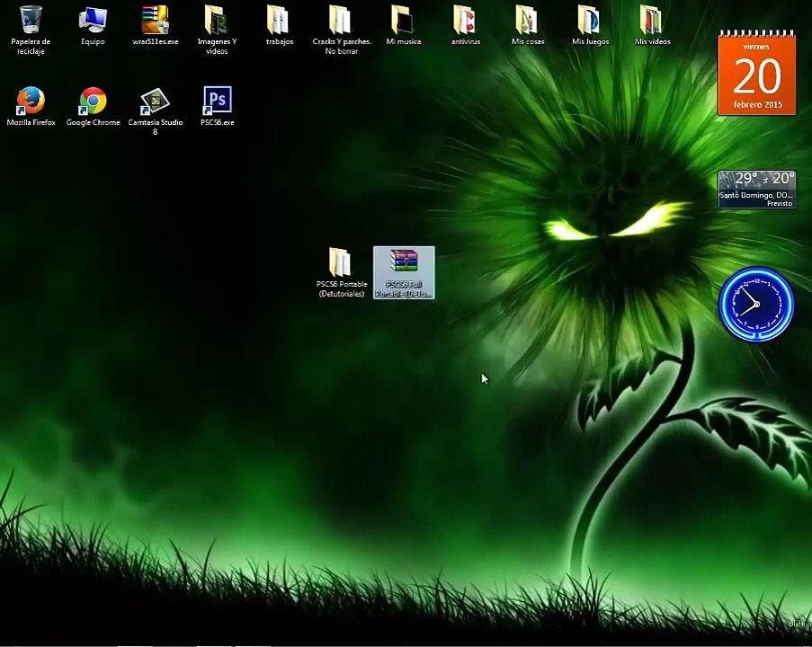Click the 'Papelera de reciclaje' label
The image size is (812, 647).
pyautogui.click(x=31, y=46)
